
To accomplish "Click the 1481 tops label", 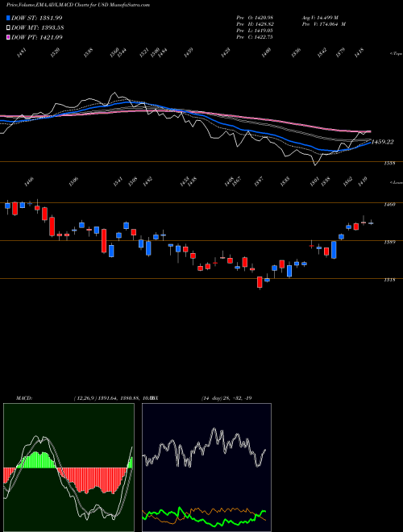I will (x=22, y=52).
